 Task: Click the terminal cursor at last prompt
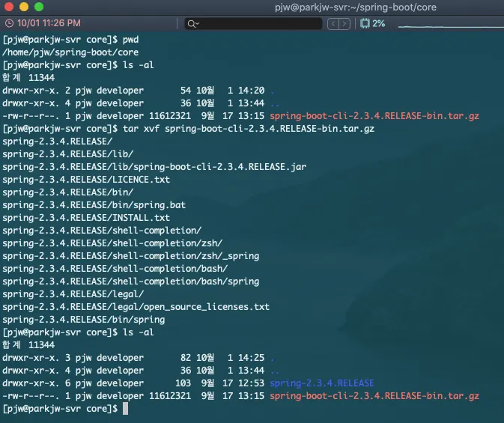[x=125, y=409]
